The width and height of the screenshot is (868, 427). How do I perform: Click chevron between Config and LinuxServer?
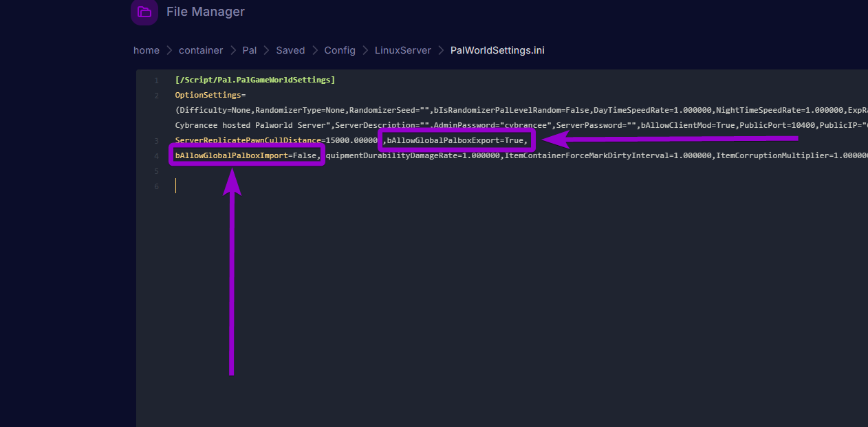click(365, 50)
